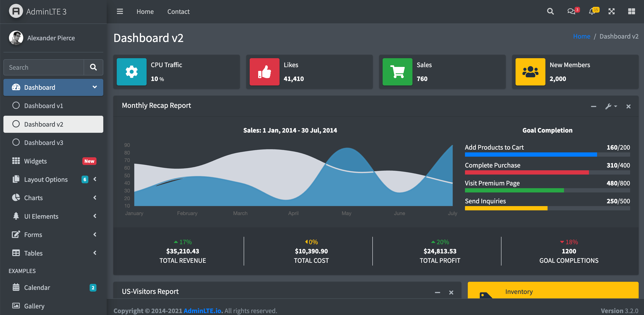
Task: Click Calendar icon in sidebar
Action: 16,287
